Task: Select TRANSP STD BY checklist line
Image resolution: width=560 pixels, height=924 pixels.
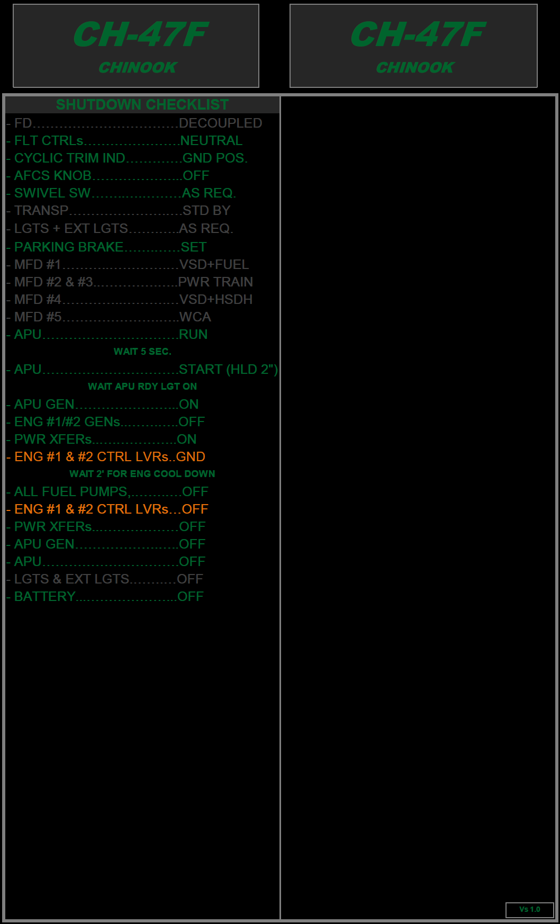Action: point(119,210)
